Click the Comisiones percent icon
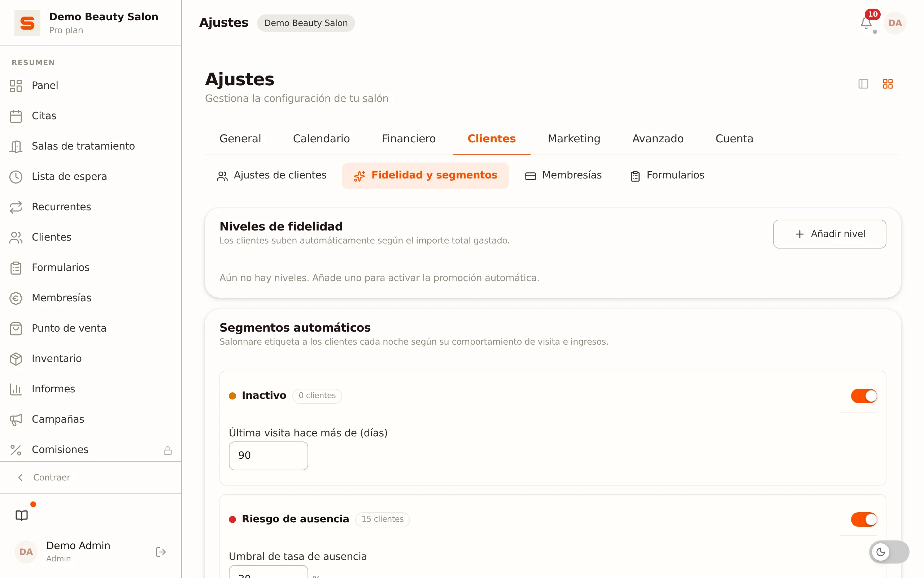Viewport: 924px width, 578px height. point(16,450)
